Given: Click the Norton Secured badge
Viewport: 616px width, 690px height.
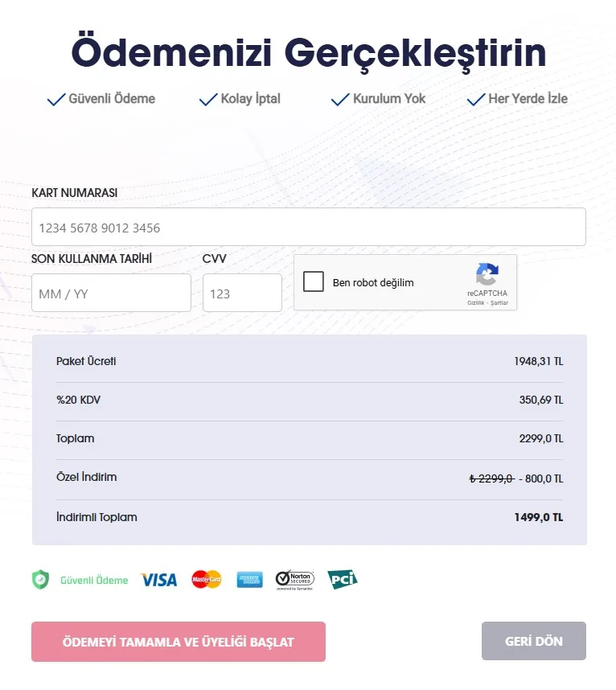Looking at the screenshot, I should (294, 580).
